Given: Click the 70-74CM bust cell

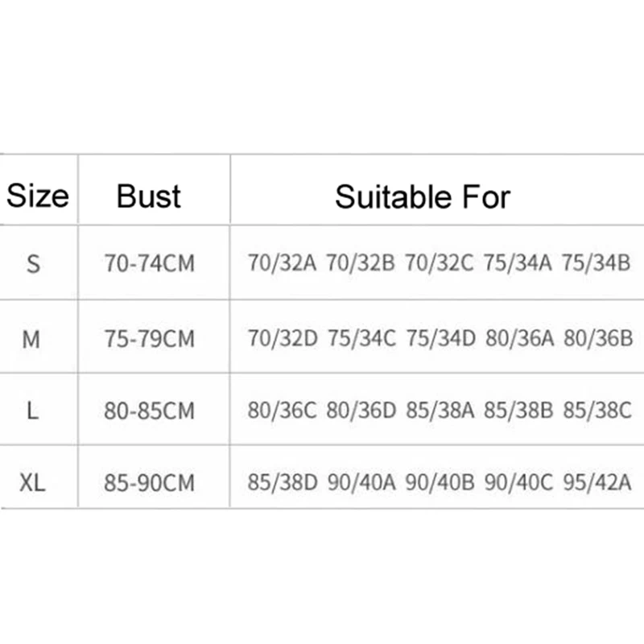Looking at the screenshot, I should coord(149,263).
